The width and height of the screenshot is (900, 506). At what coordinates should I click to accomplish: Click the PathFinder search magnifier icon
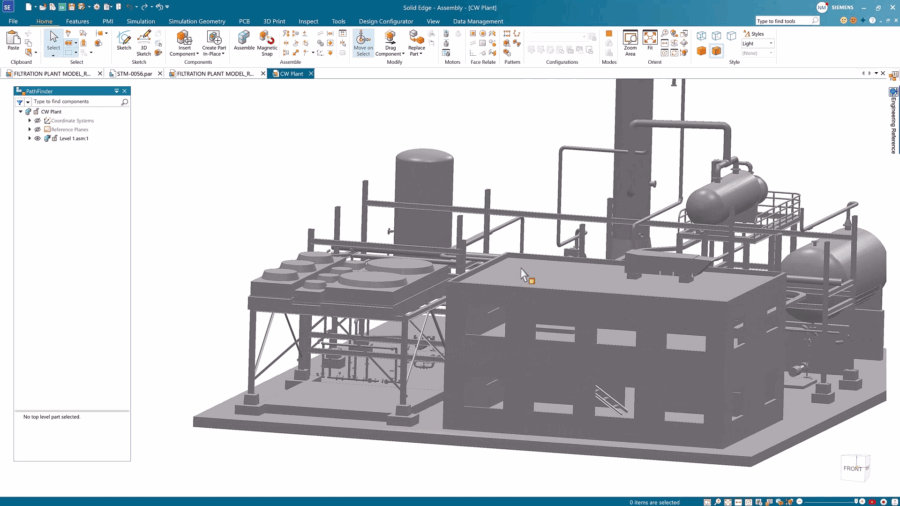(125, 102)
